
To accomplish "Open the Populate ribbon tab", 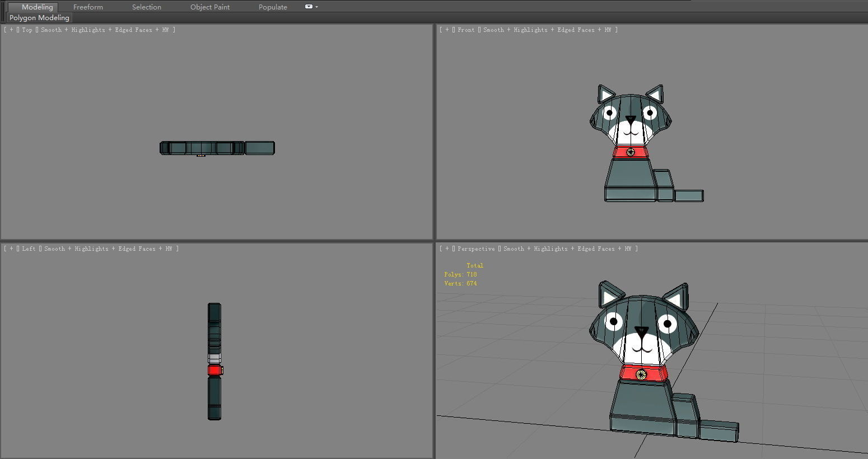I will (x=273, y=7).
